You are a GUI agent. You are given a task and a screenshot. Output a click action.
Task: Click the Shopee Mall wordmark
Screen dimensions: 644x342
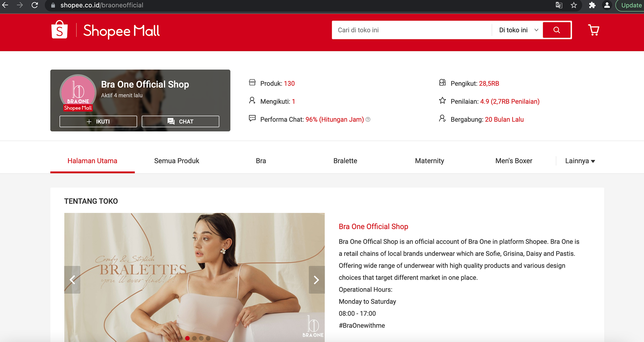(x=121, y=31)
